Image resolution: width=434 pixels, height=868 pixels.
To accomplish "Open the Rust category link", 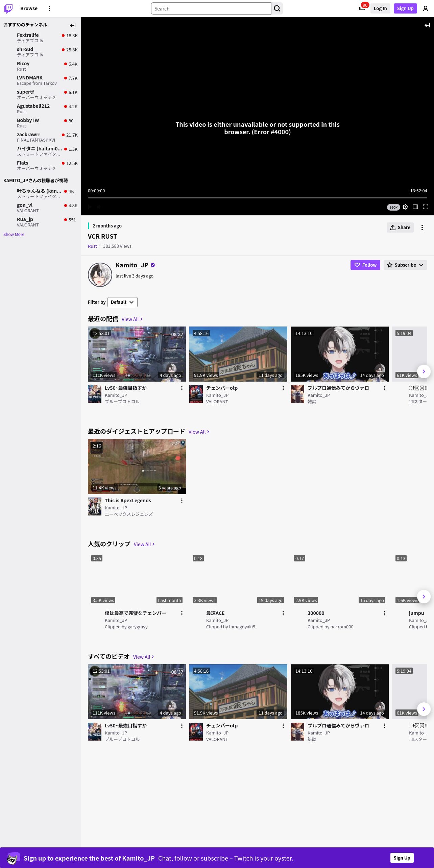I will tap(92, 246).
